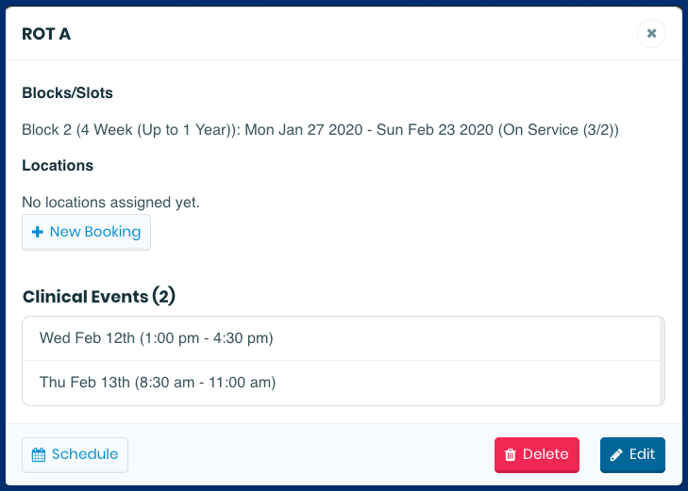Add a New Booking
The image size is (688, 491).
[x=86, y=232]
